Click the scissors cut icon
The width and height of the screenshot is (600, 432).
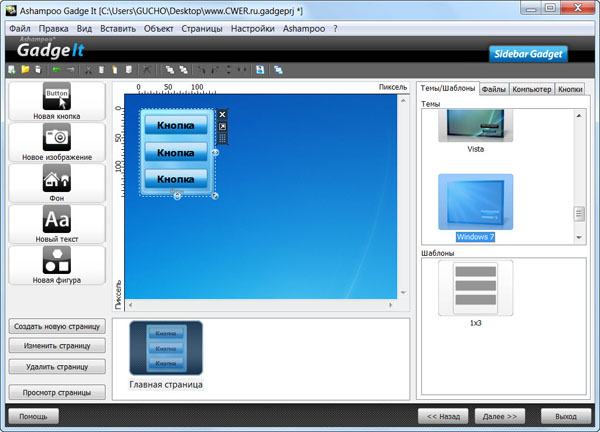pyautogui.click(x=88, y=70)
